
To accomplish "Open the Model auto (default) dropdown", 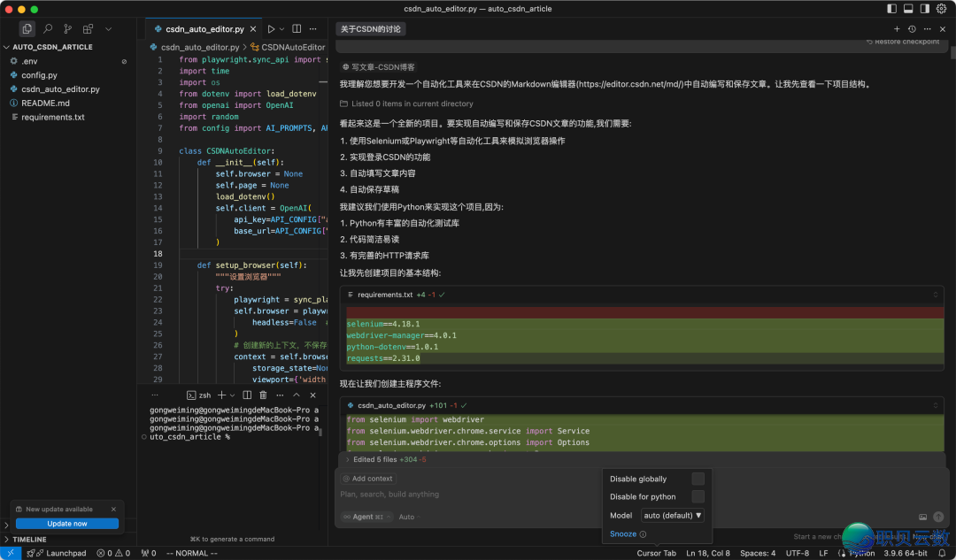I will pyautogui.click(x=673, y=515).
